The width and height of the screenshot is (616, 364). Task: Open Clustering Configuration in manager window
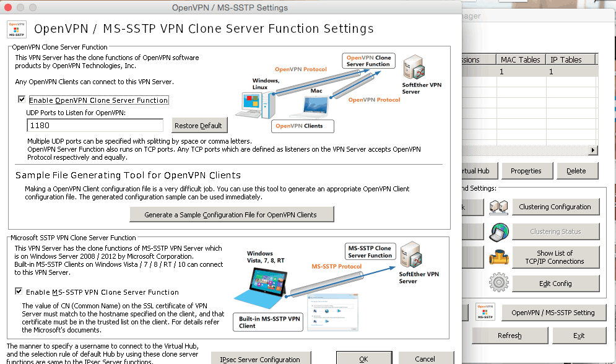point(555,207)
